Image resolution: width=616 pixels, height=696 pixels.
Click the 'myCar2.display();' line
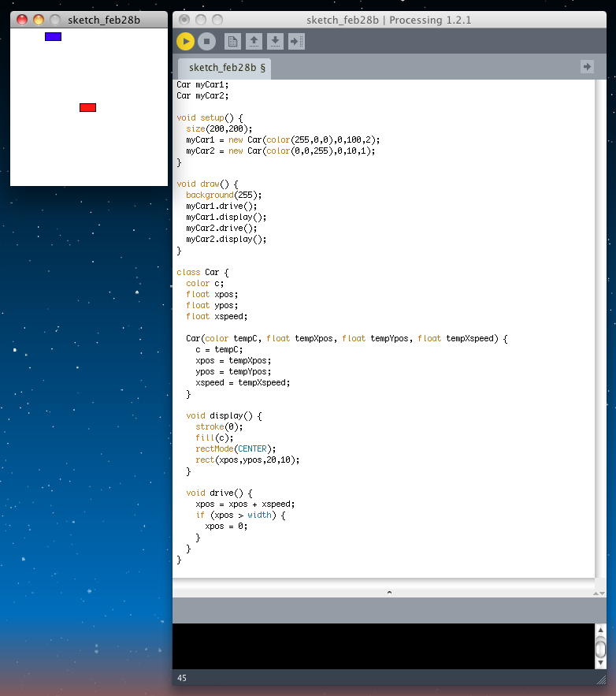click(226, 240)
